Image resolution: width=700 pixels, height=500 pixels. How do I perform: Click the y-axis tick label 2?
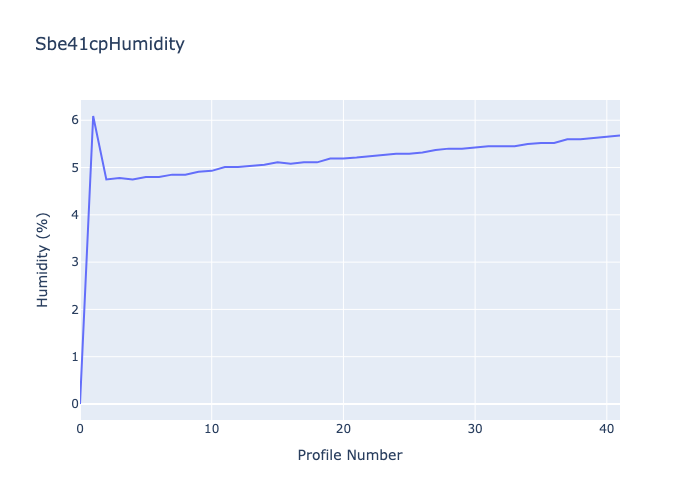click(x=74, y=309)
